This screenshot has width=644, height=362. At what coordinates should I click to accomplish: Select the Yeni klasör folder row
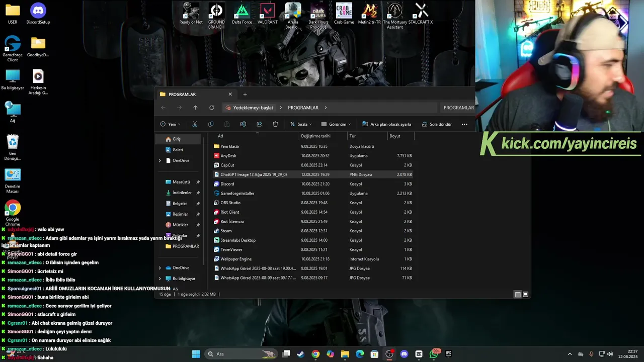pos(313,146)
